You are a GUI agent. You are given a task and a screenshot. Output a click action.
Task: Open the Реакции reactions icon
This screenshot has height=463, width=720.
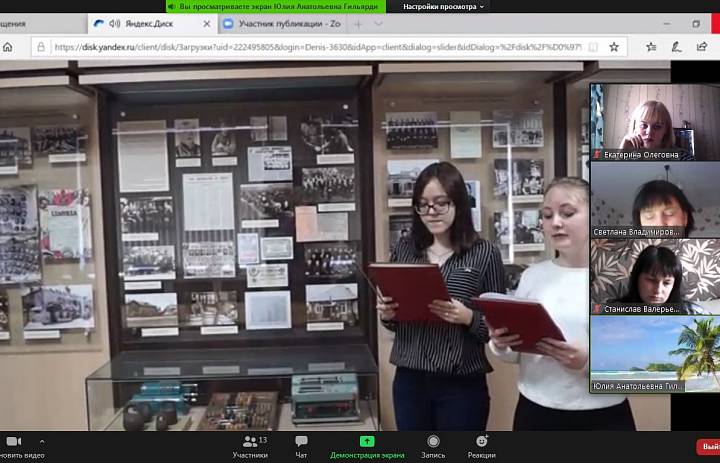482,441
